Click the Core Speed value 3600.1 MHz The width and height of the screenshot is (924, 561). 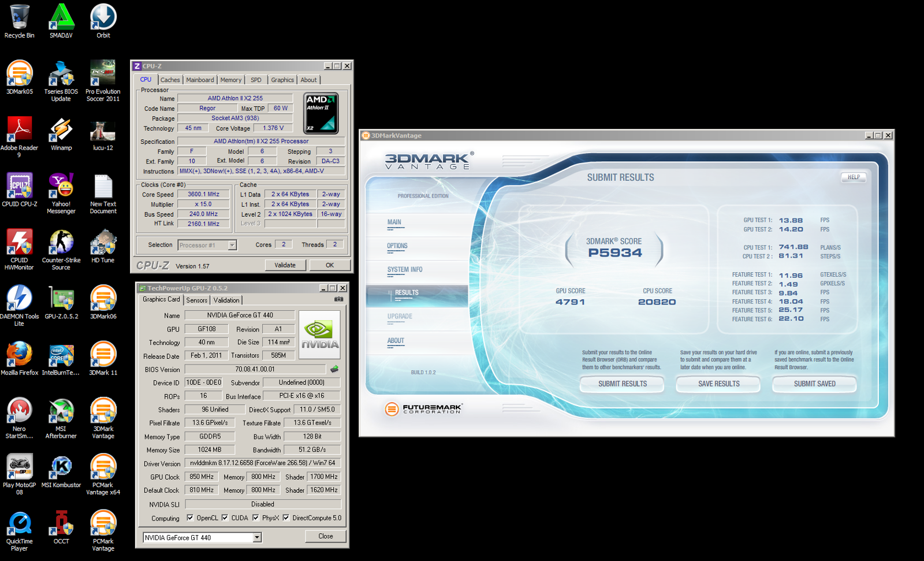pyautogui.click(x=203, y=194)
